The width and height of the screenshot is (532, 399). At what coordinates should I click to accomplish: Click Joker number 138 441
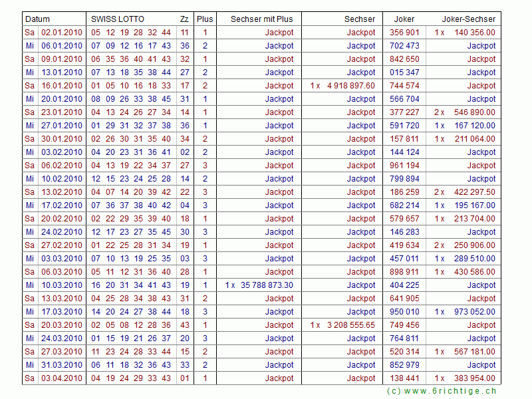[x=404, y=378]
